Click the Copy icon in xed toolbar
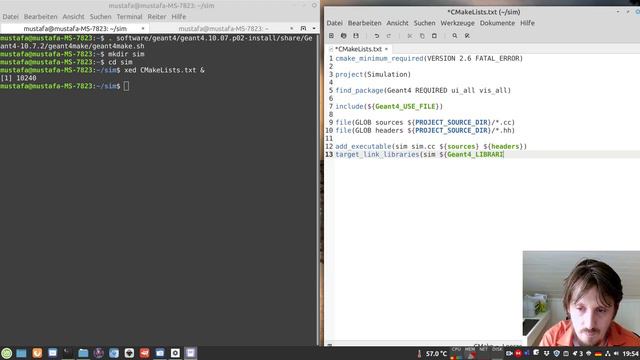 (422, 36)
